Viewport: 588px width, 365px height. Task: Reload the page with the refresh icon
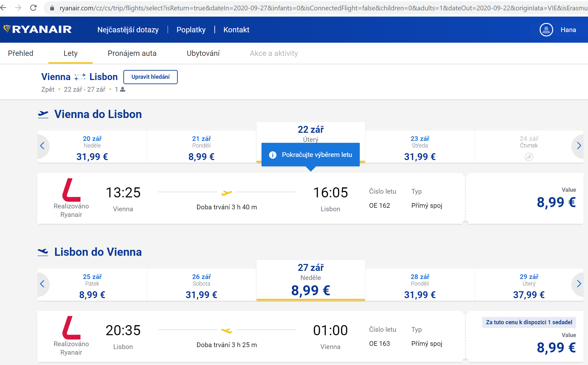tap(33, 8)
